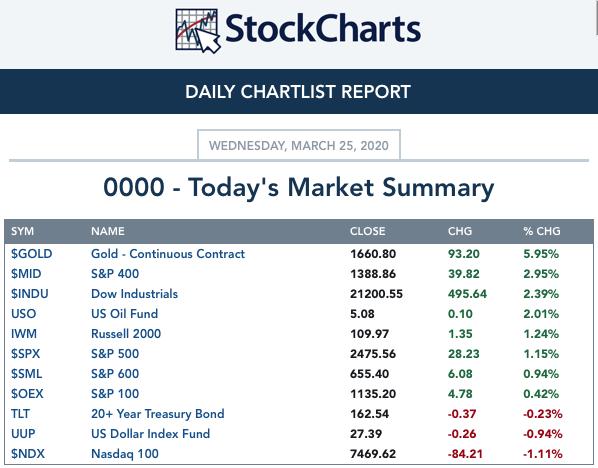
Task: Open 20+ Year Treasury Bond link
Action: pyautogui.click(x=158, y=414)
